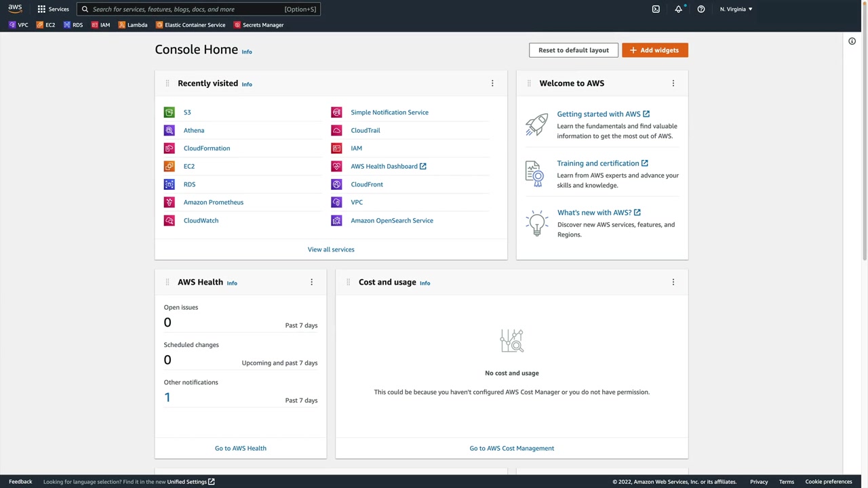Open Lambda favorite in bookmarks bar
The height and width of the screenshot is (488, 868).
coord(133,25)
